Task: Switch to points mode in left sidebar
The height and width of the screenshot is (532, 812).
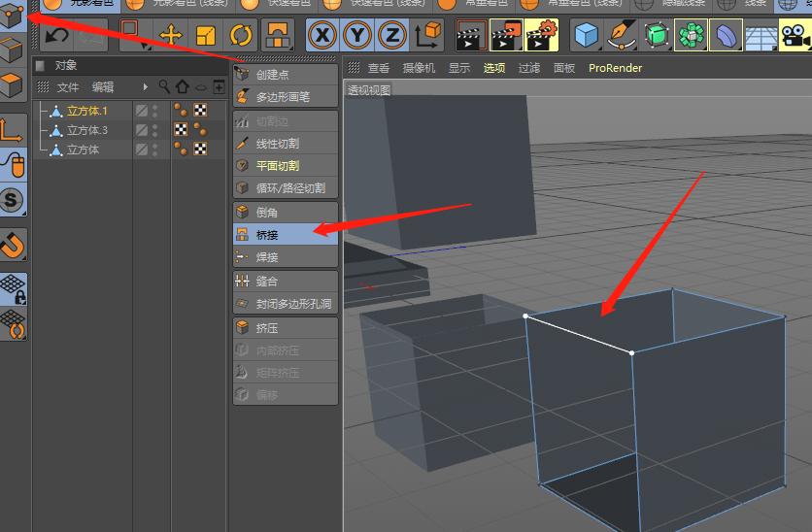Action: (x=13, y=15)
